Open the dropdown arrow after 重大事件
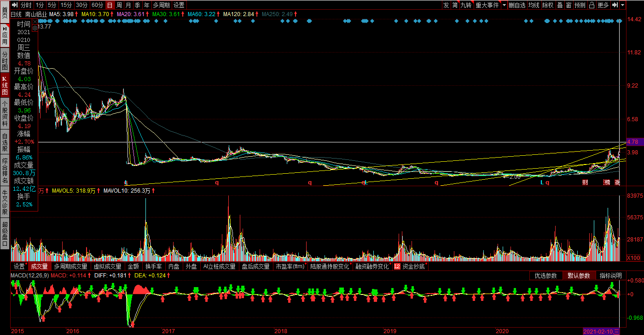644x335 pixels. [504, 5]
